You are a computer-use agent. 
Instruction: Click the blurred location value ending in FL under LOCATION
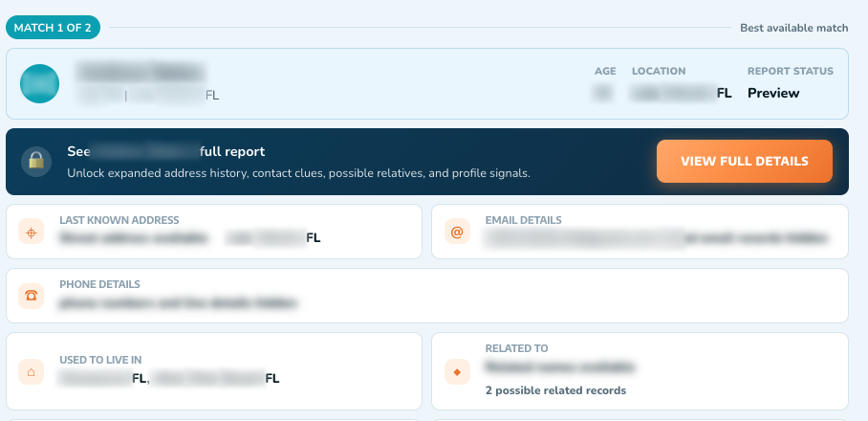[682, 93]
